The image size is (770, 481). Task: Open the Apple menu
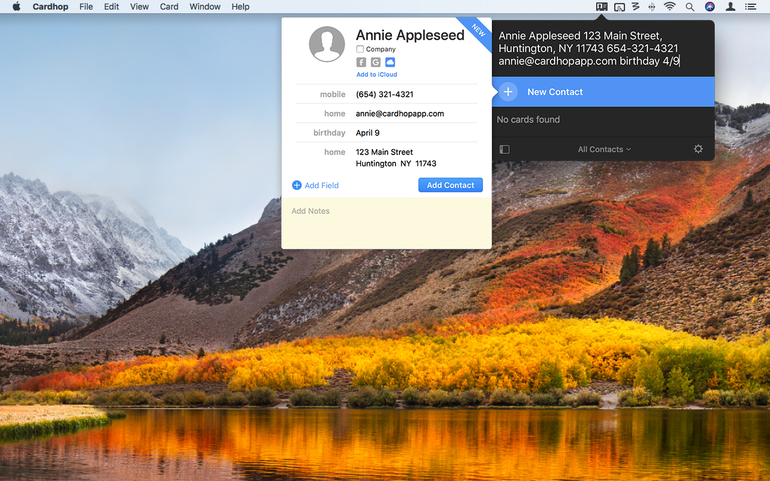click(x=16, y=7)
